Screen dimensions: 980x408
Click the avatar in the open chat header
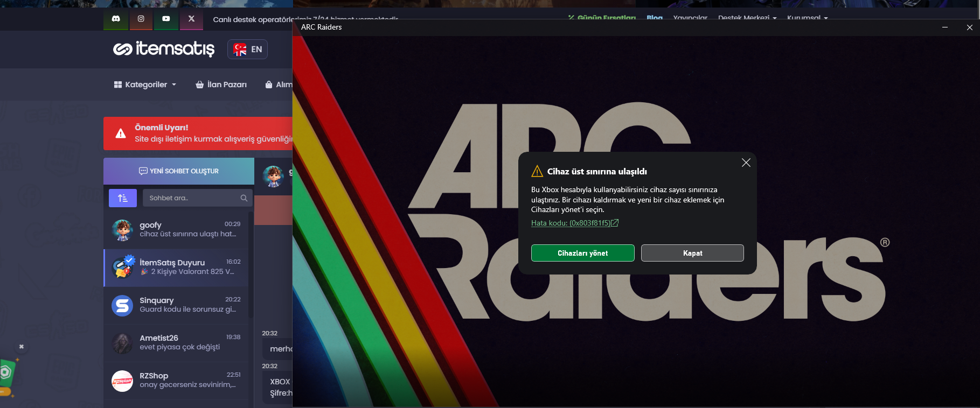point(273,176)
